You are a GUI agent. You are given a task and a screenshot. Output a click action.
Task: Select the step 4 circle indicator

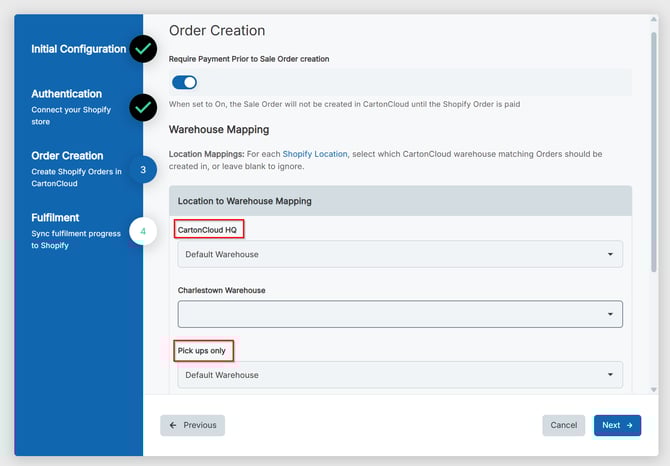143,232
